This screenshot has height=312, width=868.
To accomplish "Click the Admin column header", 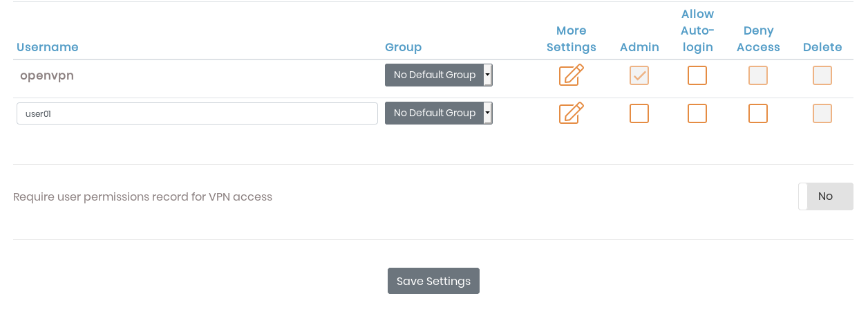I will [x=639, y=47].
